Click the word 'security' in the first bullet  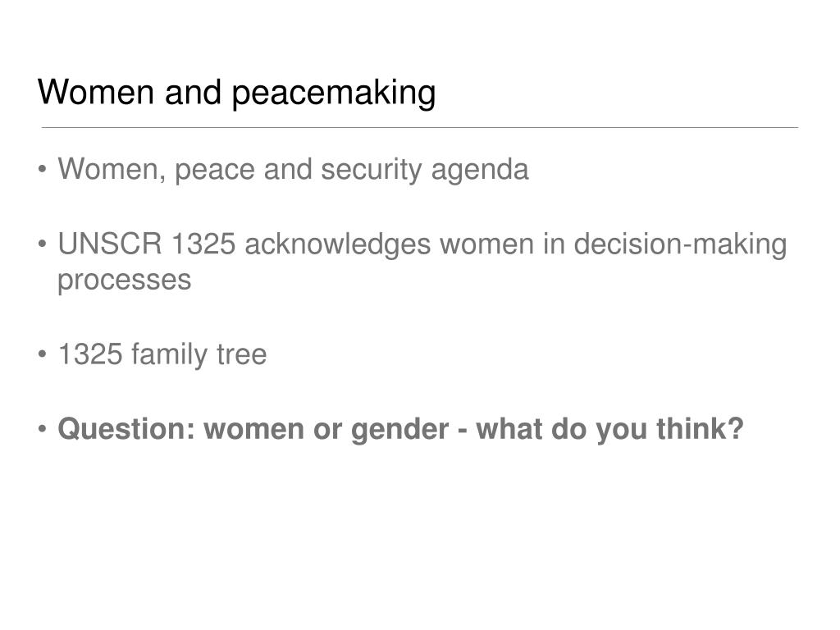[x=372, y=170]
